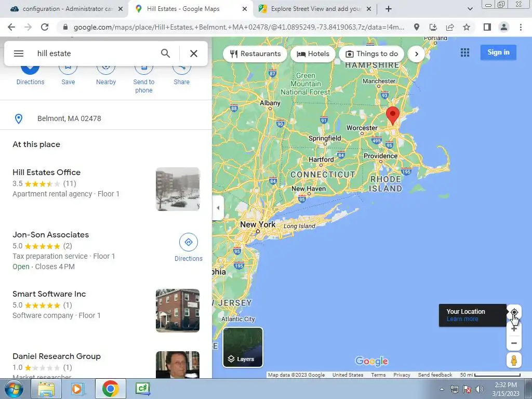Open the Daniel Research Group photo
Viewport: 532px width, 399px height.
coord(178,365)
